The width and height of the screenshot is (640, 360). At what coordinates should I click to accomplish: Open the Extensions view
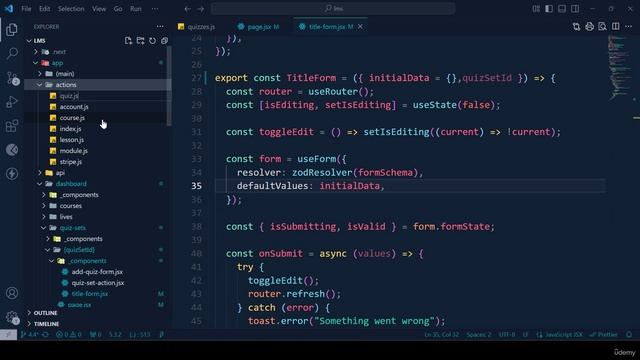coord(12,126)
